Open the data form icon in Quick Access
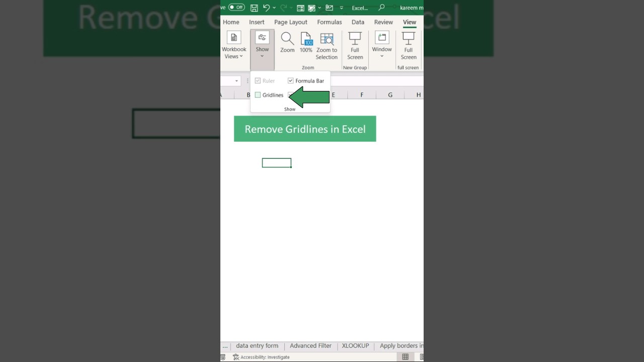The image size is (644, 362). coord(300,8)
